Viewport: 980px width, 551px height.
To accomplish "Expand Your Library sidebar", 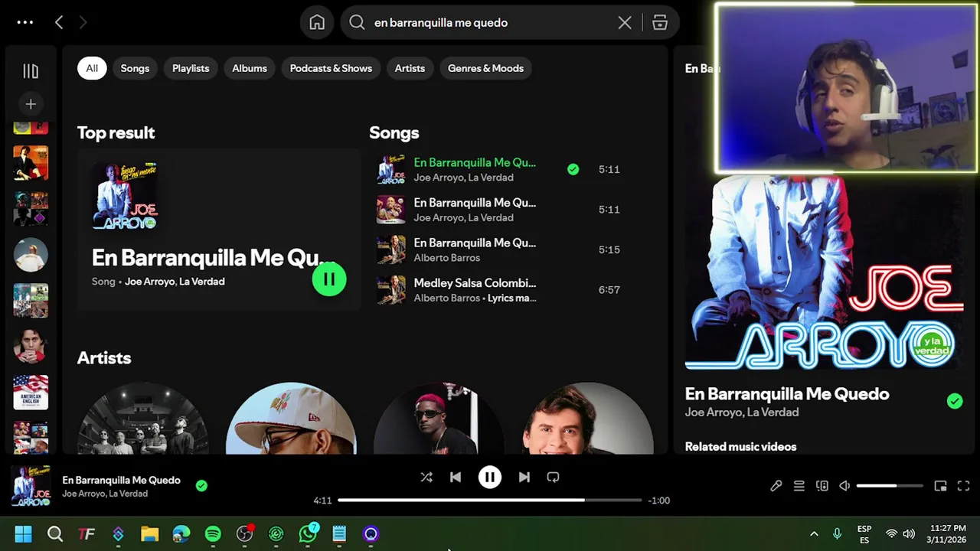I will (x=31, y=71).
